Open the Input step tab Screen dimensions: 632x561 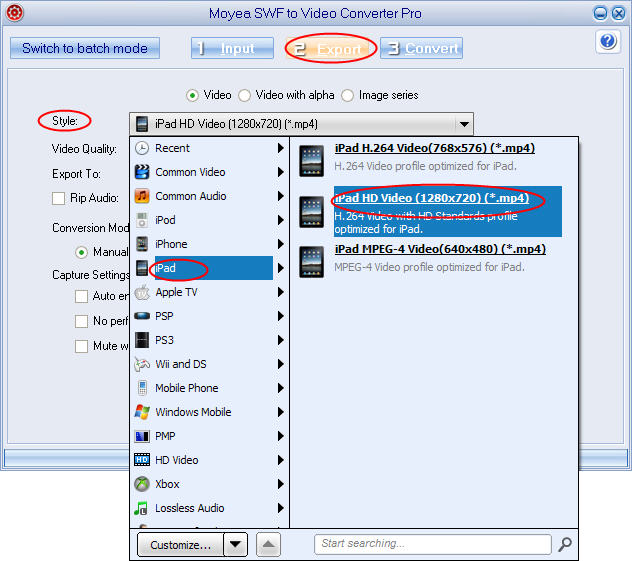(233, 48)
